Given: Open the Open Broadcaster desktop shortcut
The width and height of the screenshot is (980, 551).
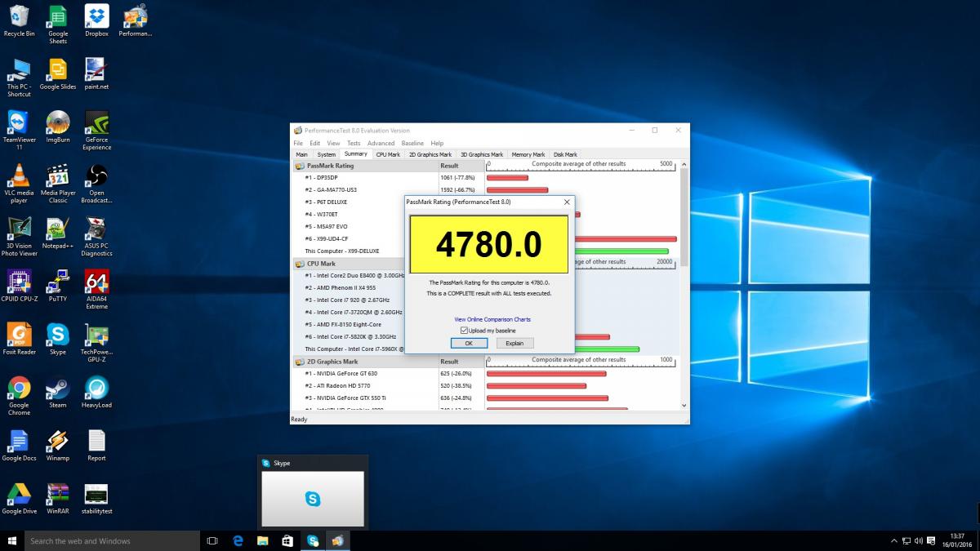Looking at the screenshot, I should coord(96,184).
